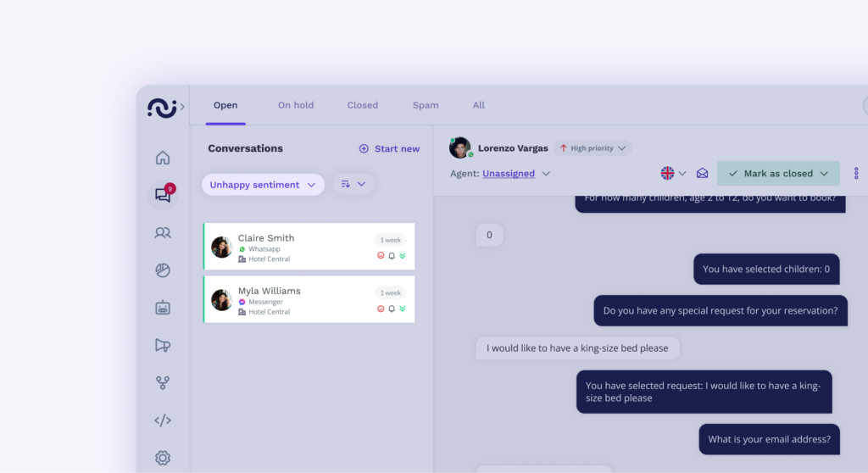Click the envelope mail icon
The image size is (868, 473).
pyautogui.click(x=702, y=174)
